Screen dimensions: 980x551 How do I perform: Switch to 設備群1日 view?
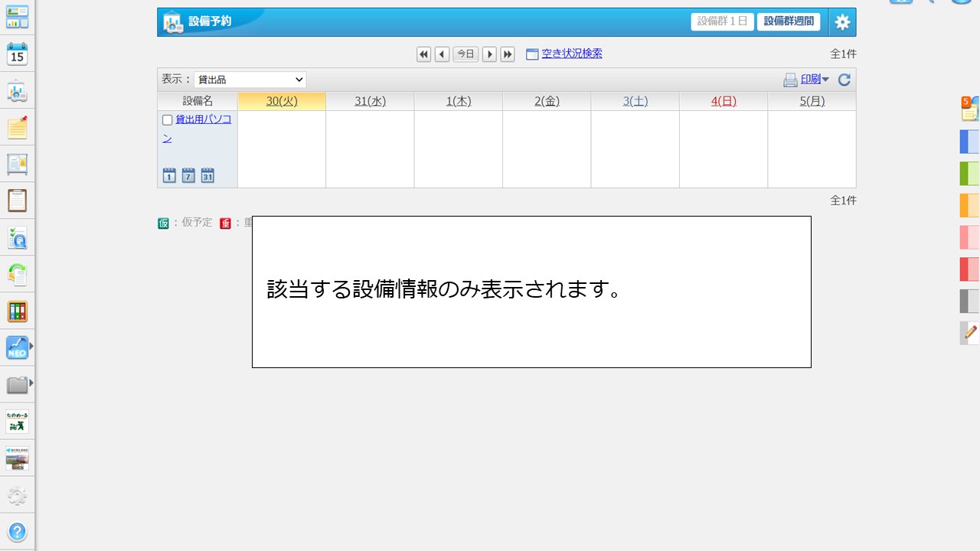[x=723, y=21]
